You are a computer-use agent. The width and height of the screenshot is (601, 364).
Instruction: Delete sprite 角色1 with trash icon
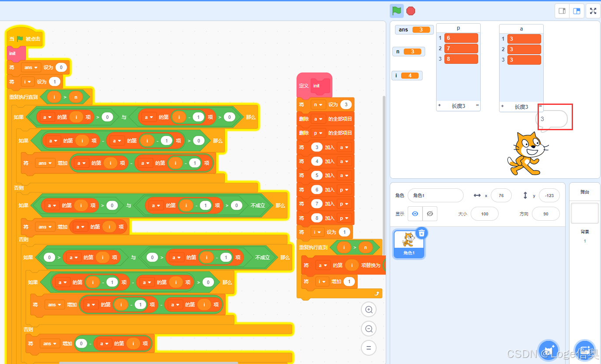tap(421, 233)
